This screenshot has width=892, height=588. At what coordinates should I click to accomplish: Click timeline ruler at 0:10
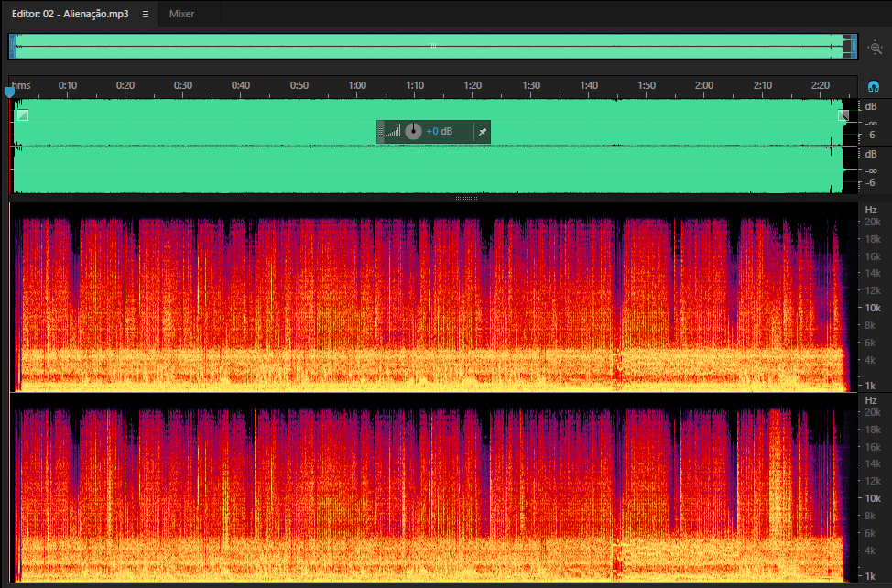click(x=68, y=85)
